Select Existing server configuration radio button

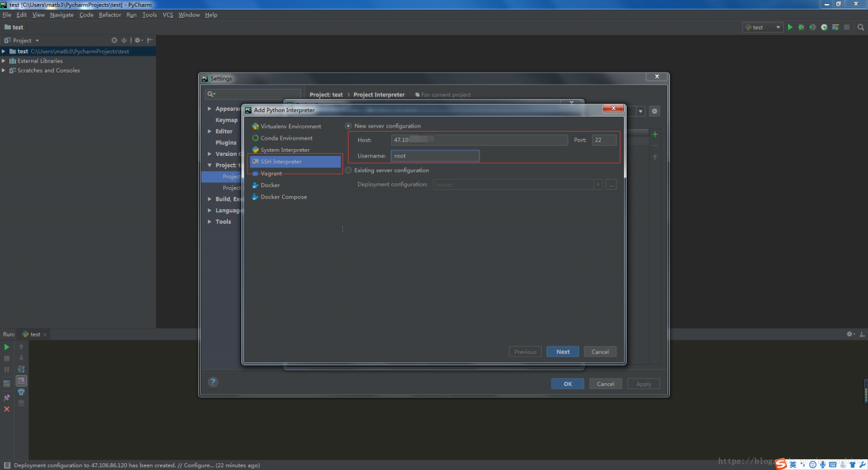click(349, 170)
